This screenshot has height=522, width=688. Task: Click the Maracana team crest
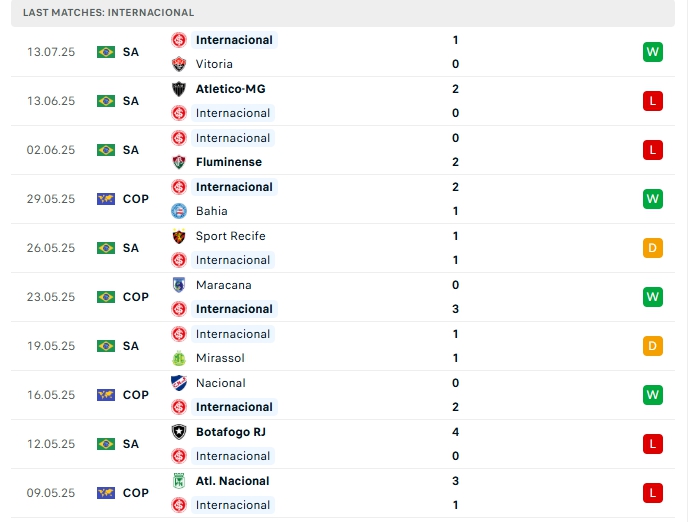pyautogui.click(x=179, y=285)
